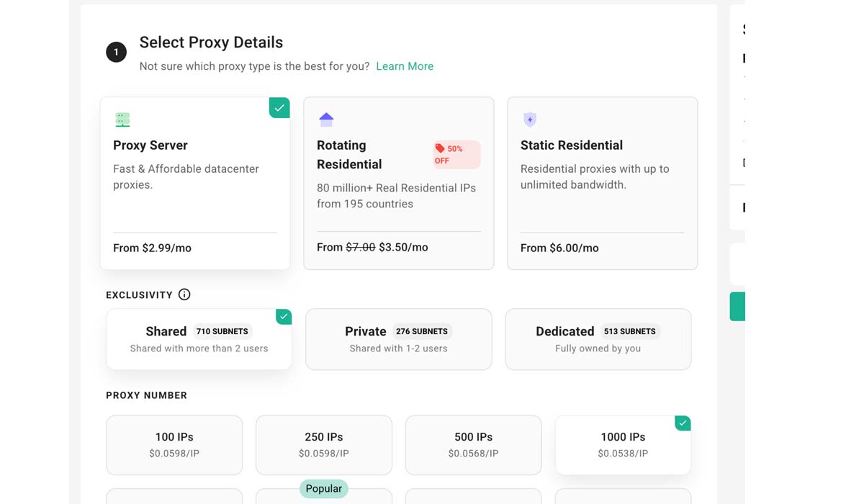Select the Dedicated exclusivity option
Viewport: 864px width, 504px height.
(x=598, y=339)
